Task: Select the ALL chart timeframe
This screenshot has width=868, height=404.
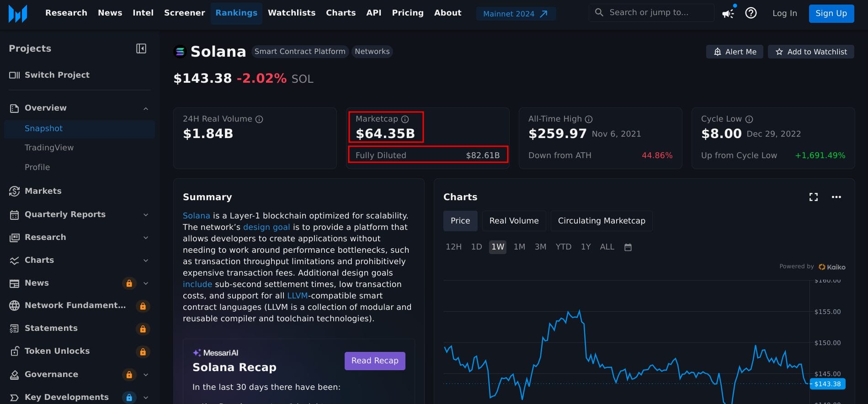Action: point(607,247)
